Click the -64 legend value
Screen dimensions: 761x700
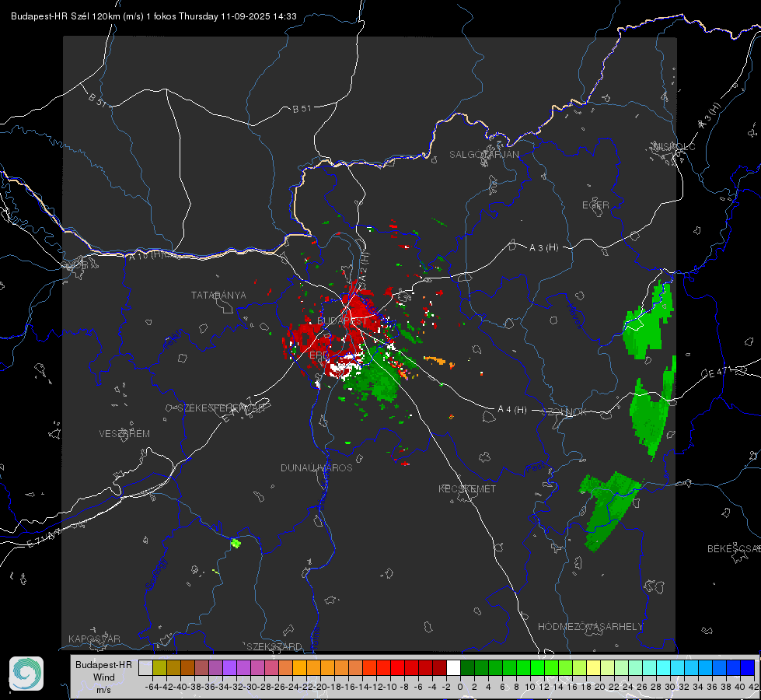[x=152, y=687]
